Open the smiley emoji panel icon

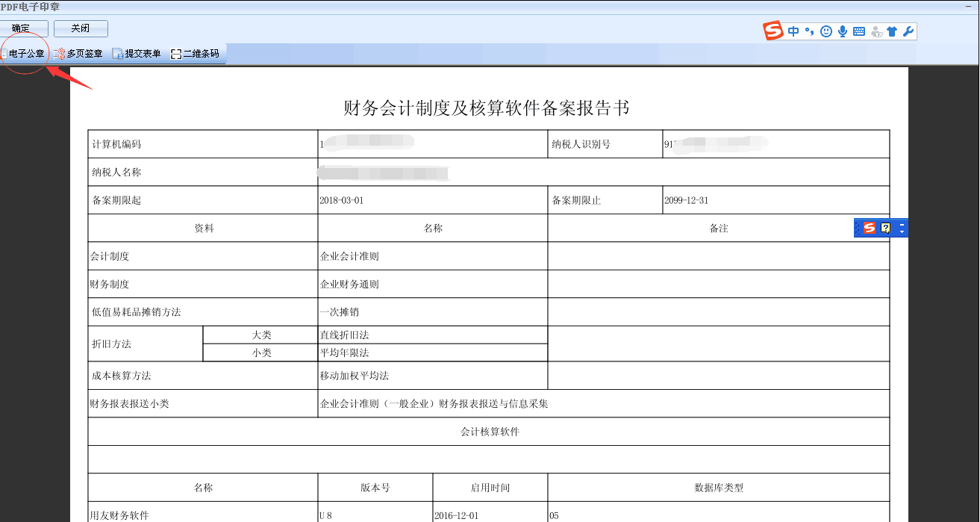click(826, 31)
